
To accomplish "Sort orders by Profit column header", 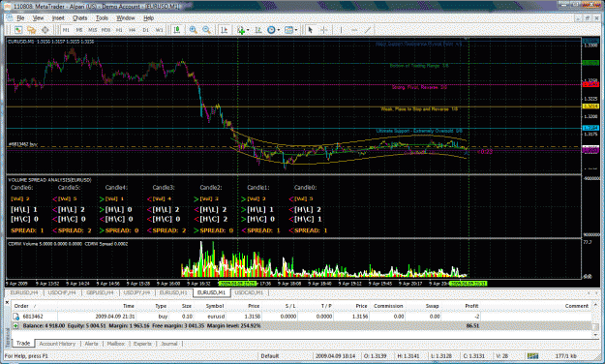I will coord(471,306).
